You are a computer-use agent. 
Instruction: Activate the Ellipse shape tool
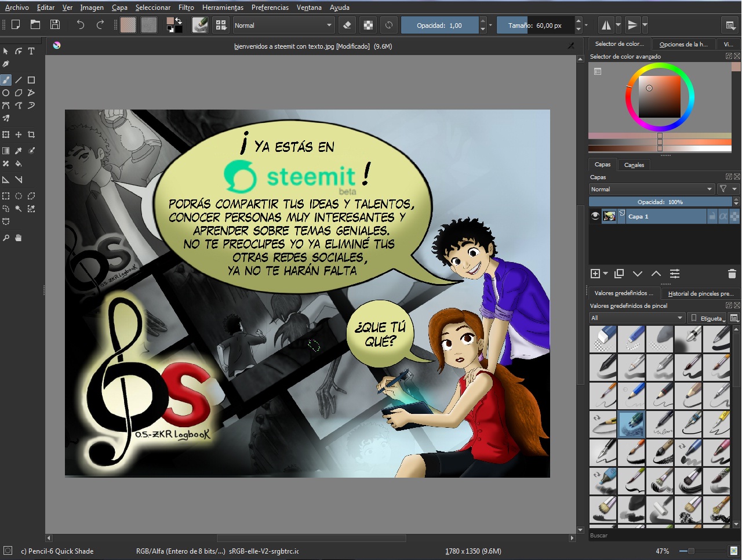pyautogui.click(x=6, y=93)
